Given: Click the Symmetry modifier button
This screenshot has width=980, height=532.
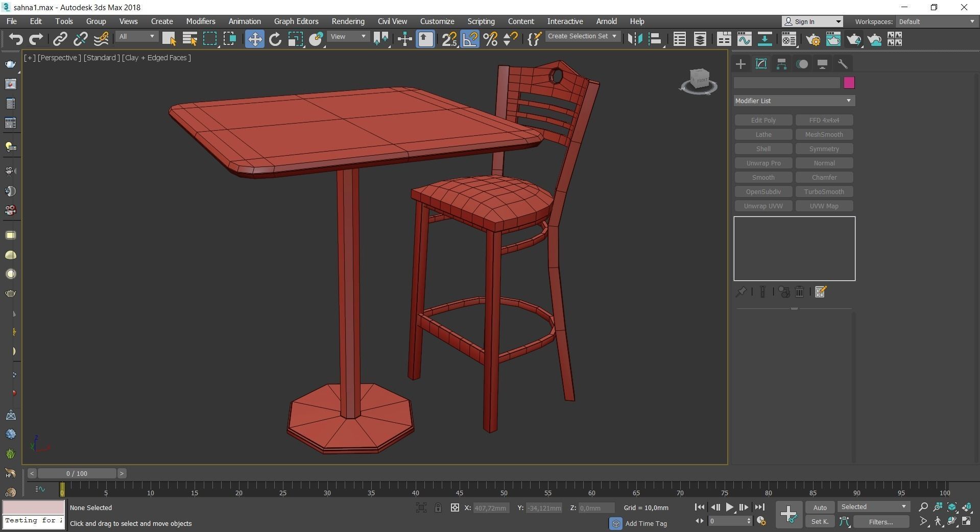Looking at the screenshot, I should pyautogui.click(x=824, y=149).
